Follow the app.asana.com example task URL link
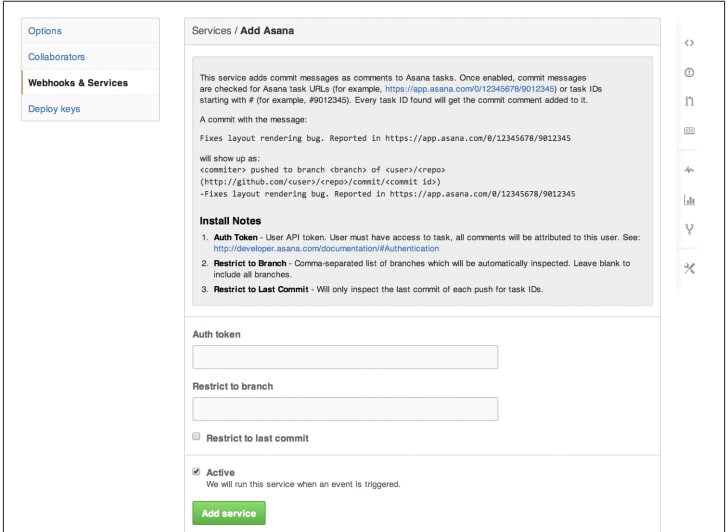728x532 pixels. point(470,89)
